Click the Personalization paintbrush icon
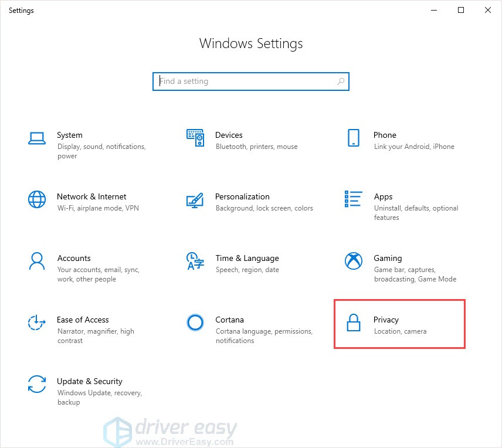Viewport: 502px width, 448px height. click(x=195, y=200)
